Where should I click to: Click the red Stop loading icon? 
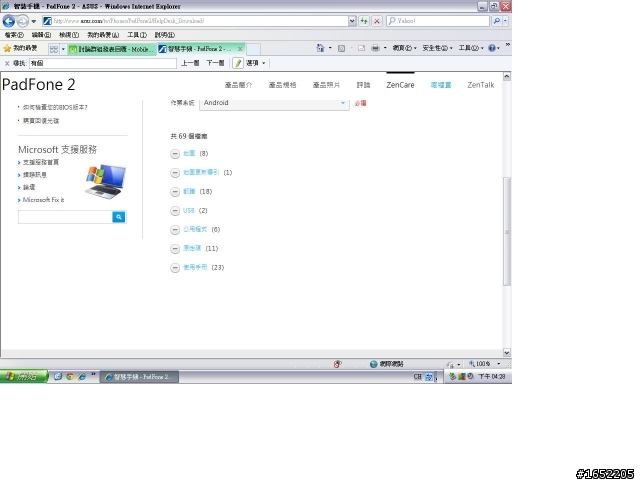click(x=377, y=21)
